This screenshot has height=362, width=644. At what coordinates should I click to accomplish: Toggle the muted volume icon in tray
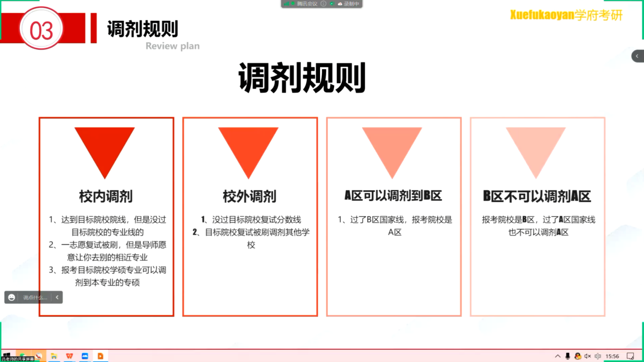588,356
